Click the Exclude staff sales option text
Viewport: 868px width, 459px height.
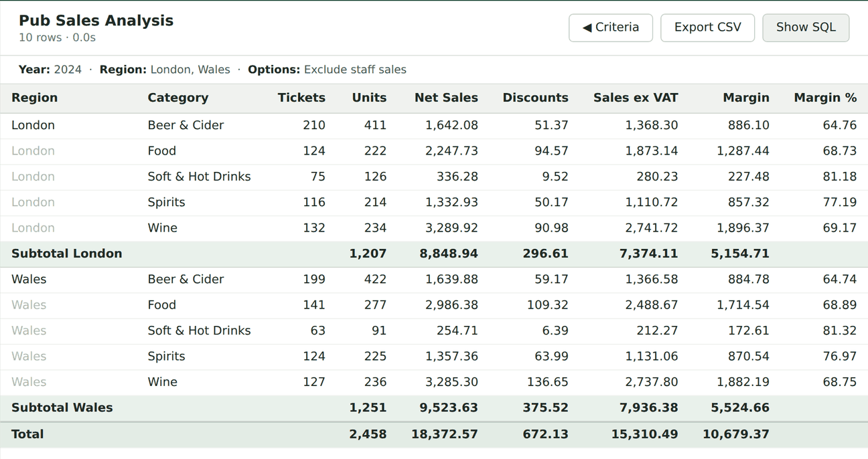tap(355, 70)
